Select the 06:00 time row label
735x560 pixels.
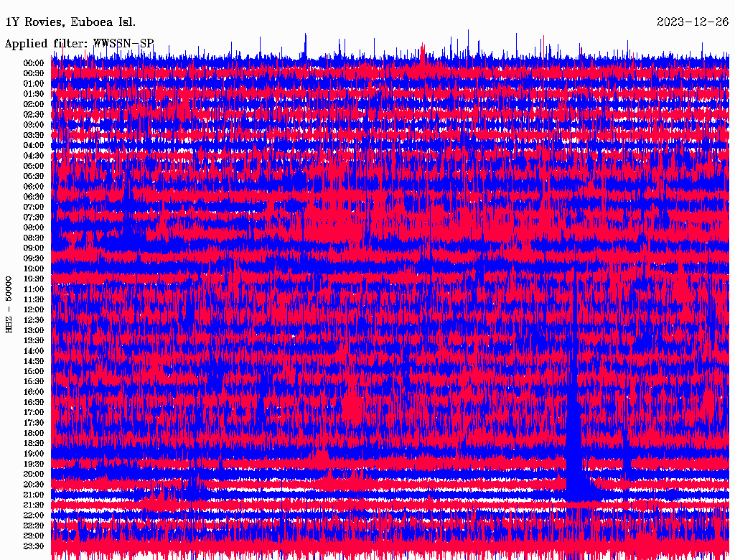[x=34, y=187]
